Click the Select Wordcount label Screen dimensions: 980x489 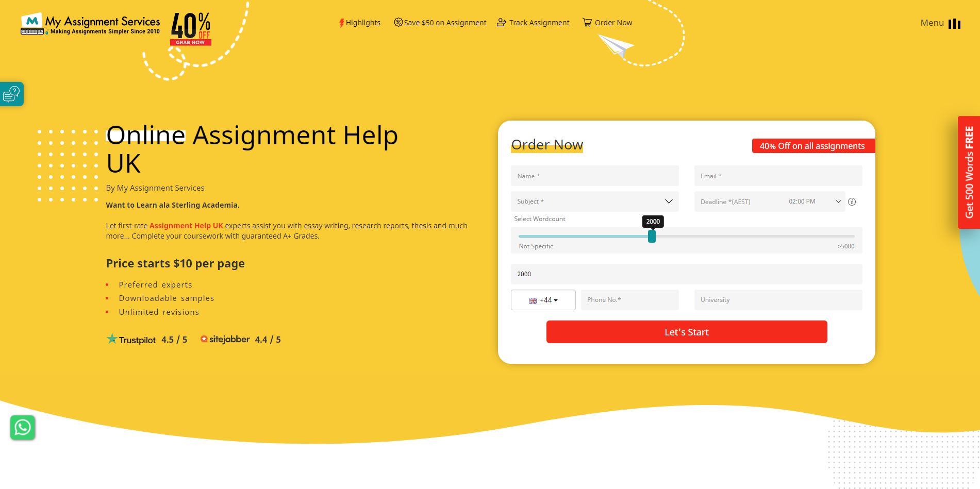click(x=540, y=219)
